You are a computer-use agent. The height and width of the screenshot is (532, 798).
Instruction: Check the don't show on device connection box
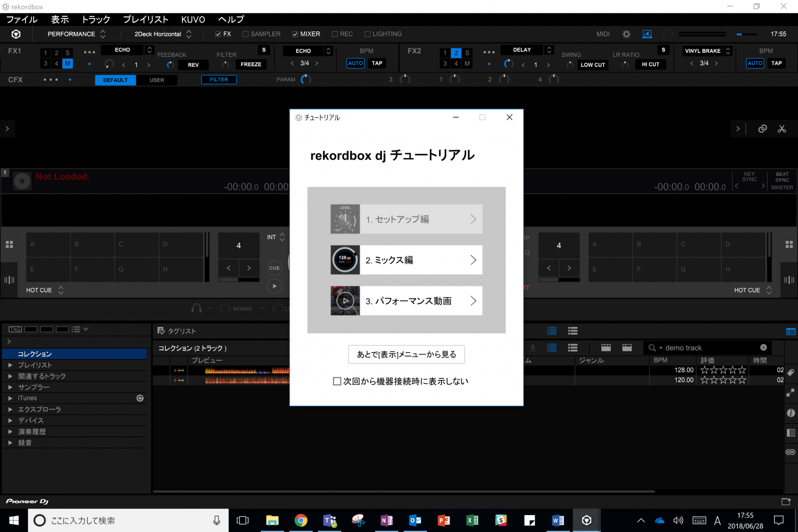coord(337,381)
